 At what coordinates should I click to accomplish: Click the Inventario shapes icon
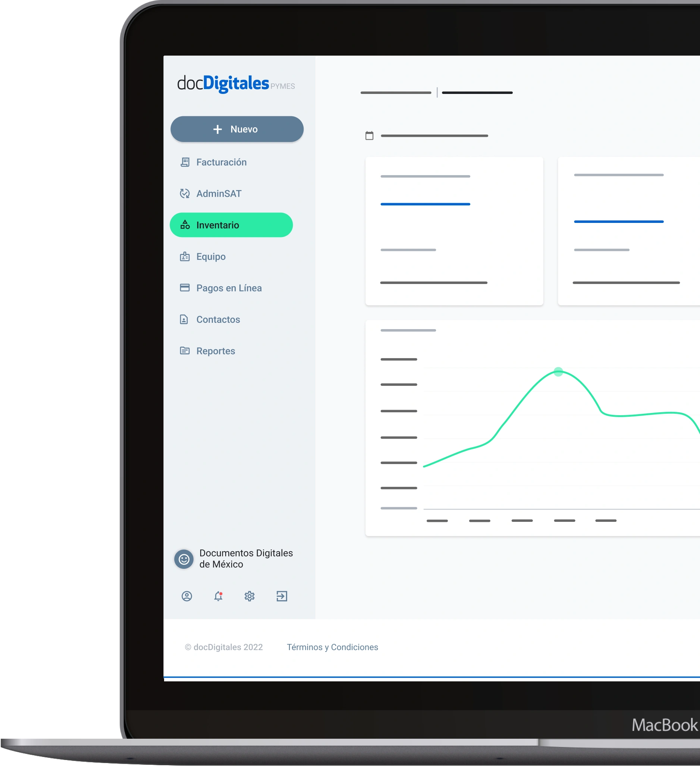click(185, 224)
